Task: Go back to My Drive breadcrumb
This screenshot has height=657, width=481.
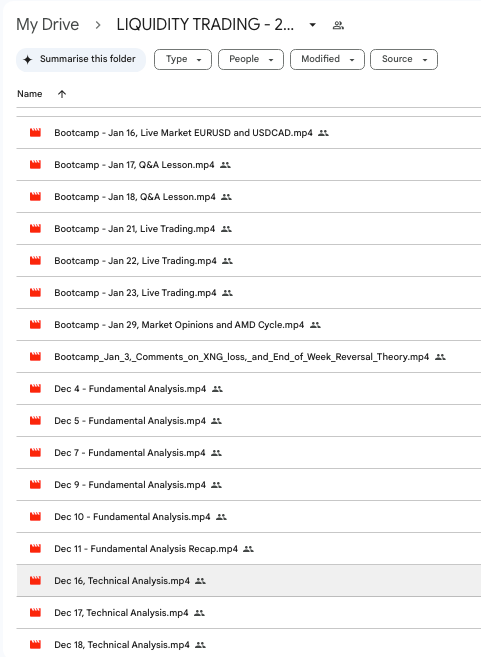Action: 47,25
